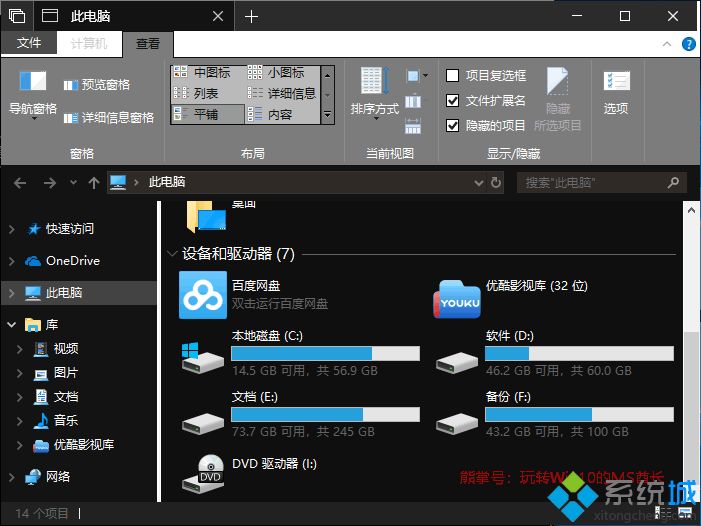The width and height of the screenshot is (701, 526).
Task: Uncheck Hidden items (隐藏的项目)
Action: pyautogui.click(x=486, y=126)
